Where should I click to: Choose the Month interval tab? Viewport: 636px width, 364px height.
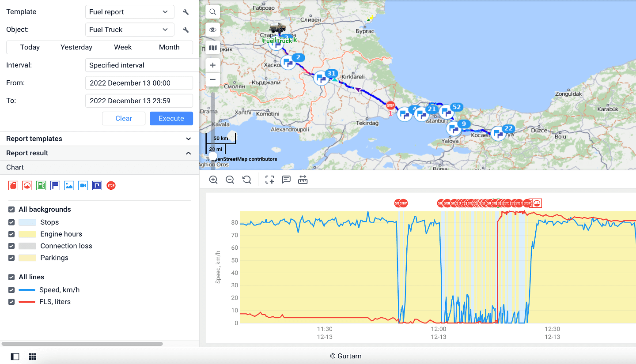tap(169, 47)
